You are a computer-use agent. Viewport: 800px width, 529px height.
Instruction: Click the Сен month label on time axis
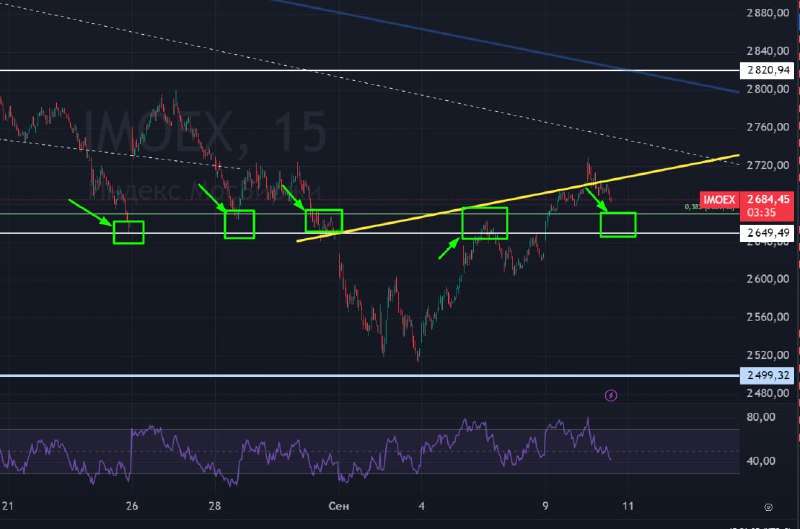(339, 506)
